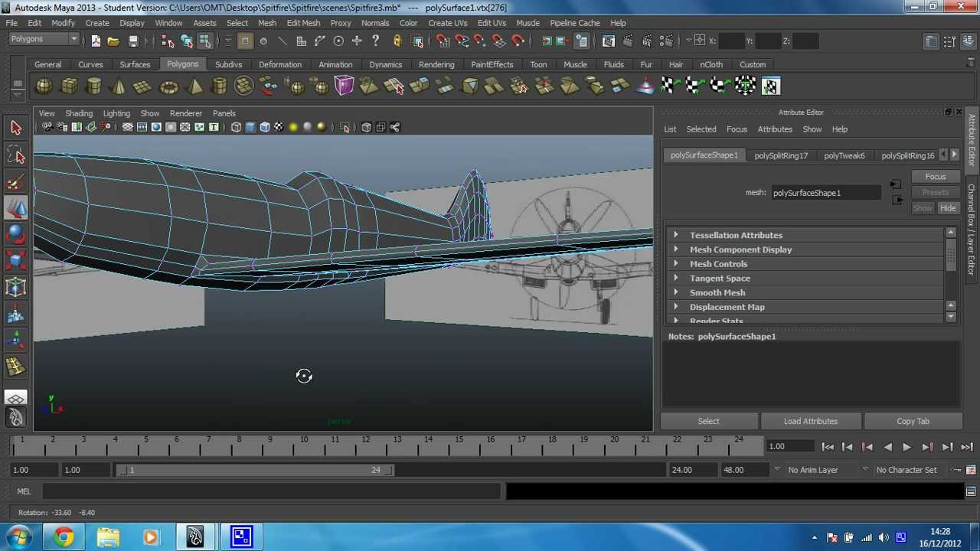Expand Tangent Space section
This screenshot has height=551, width=980.
806,279
